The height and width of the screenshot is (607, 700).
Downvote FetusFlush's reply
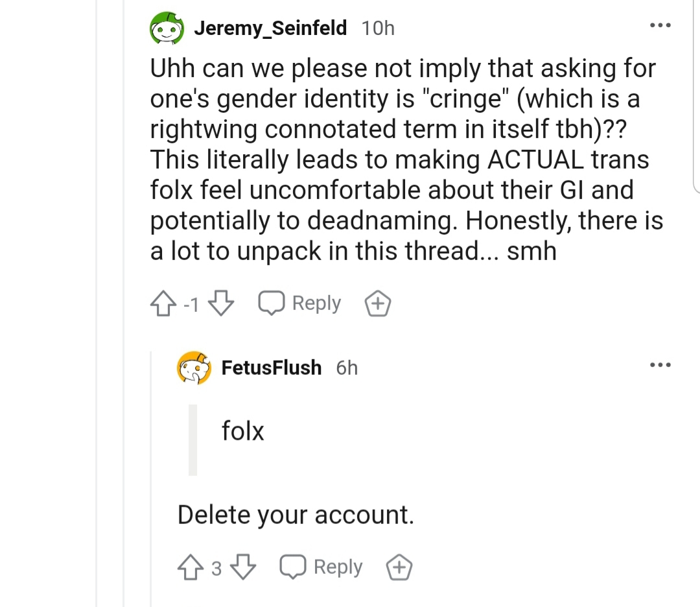pyautogui.click(x=243, y=567)
